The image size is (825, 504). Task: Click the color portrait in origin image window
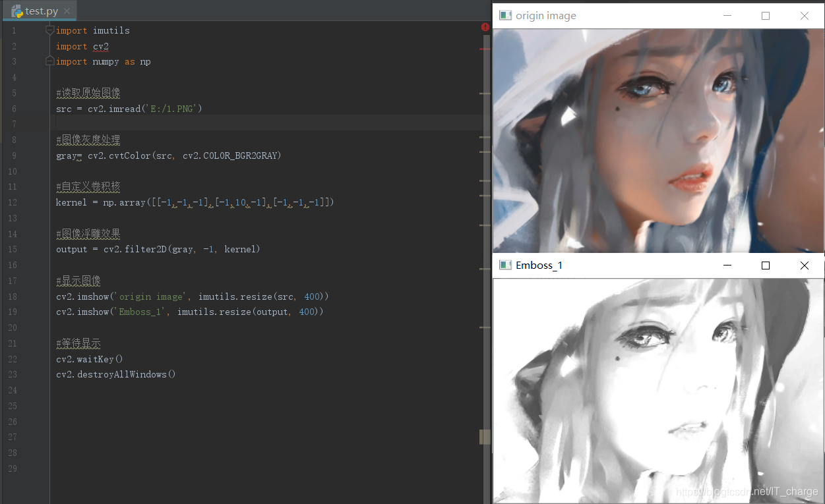pyautogui.click(x=658, y=140)
